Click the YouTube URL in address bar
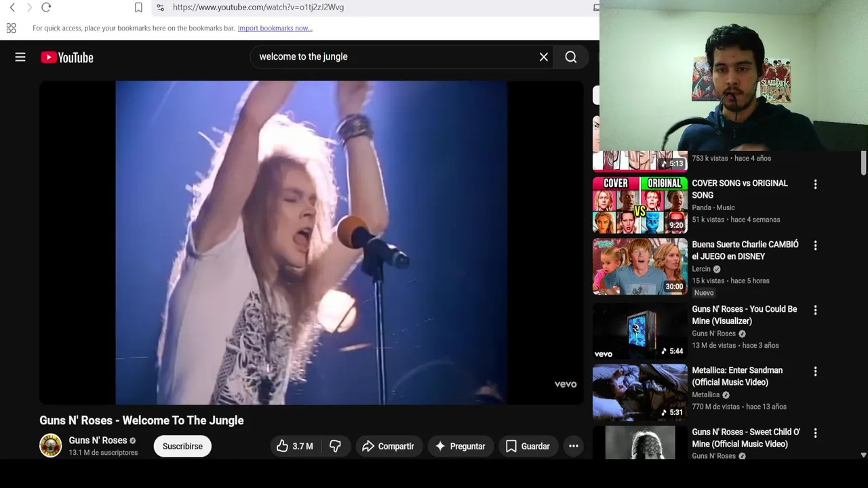This screenshot has width=868, height=488. coord(258,7)
